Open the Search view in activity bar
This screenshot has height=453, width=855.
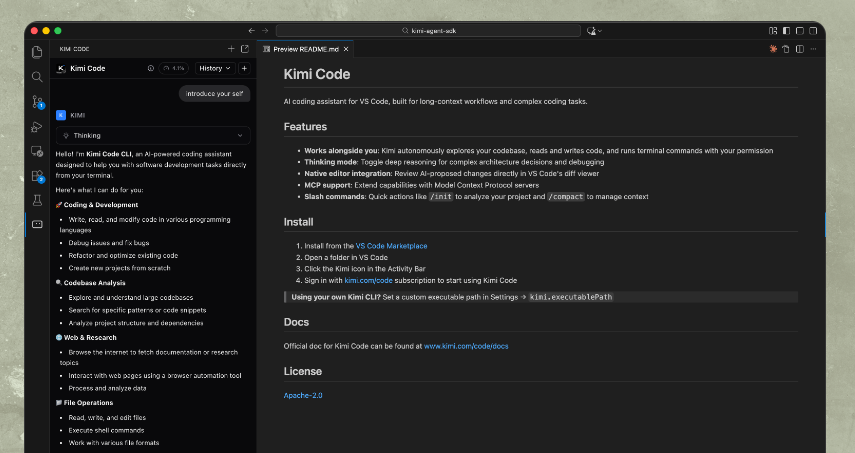(x=37, y=77)
